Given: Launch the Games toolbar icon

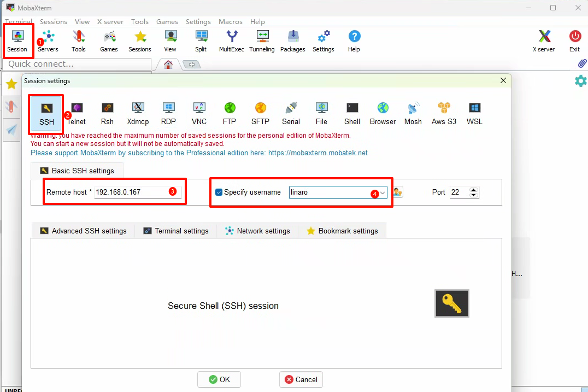Looking at the screenshot, I should click(109, 41).
